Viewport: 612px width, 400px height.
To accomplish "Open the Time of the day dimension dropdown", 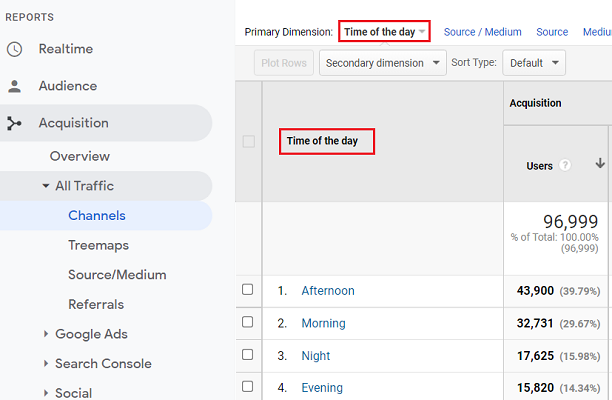I will click(x=384, y=32).
